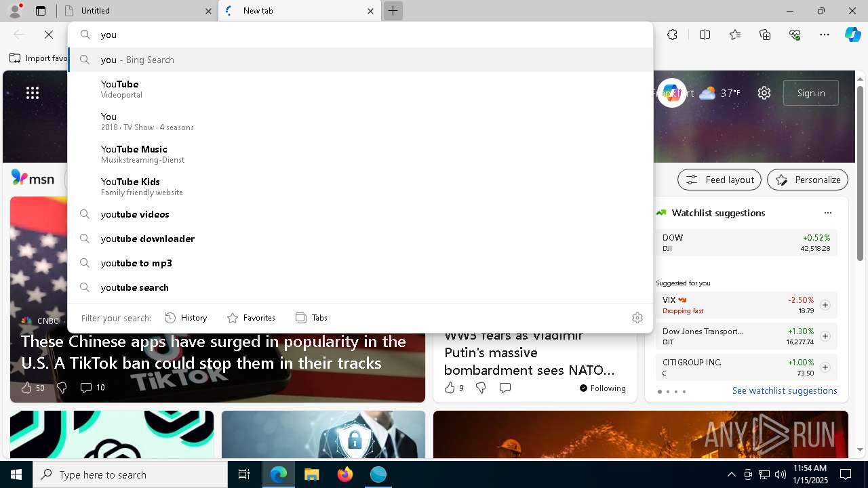Toggle Split screen icon
Viewport: 868px width, 488px height.
click(x=705, y=35)
